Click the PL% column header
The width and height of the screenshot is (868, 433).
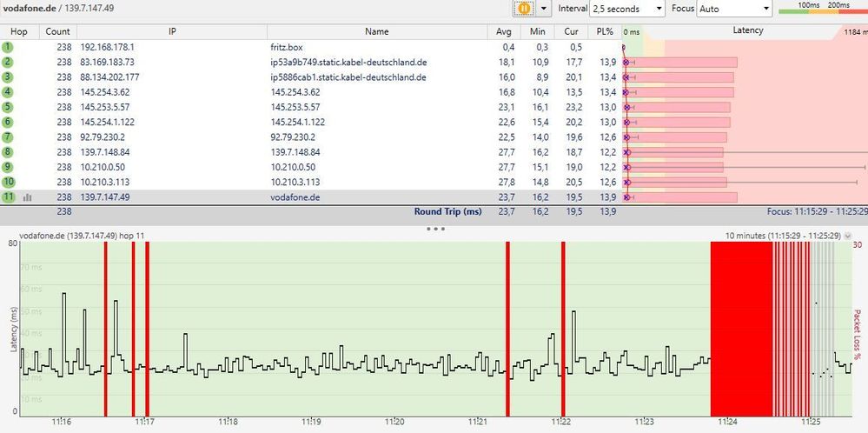pyautogui.click(x=605, y=31)
